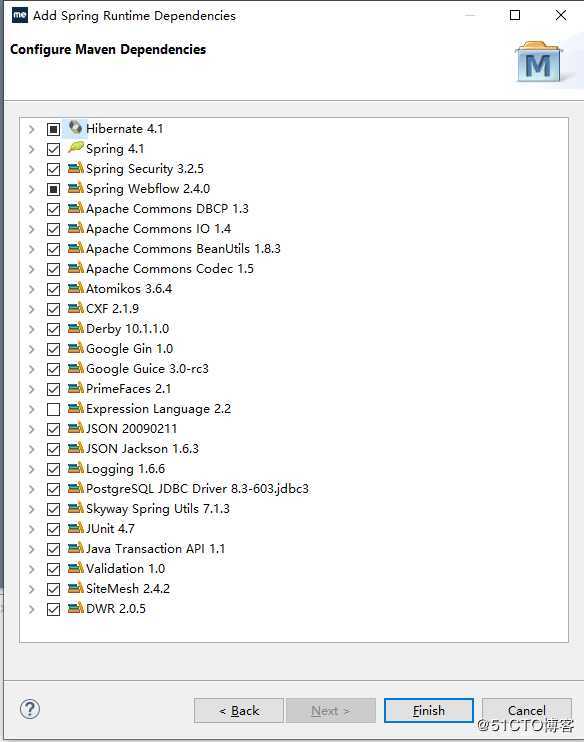Select the Google Guice 3.0-rc3 item
The width and height of the screenshot is (584, 742).
coord(147,369)
